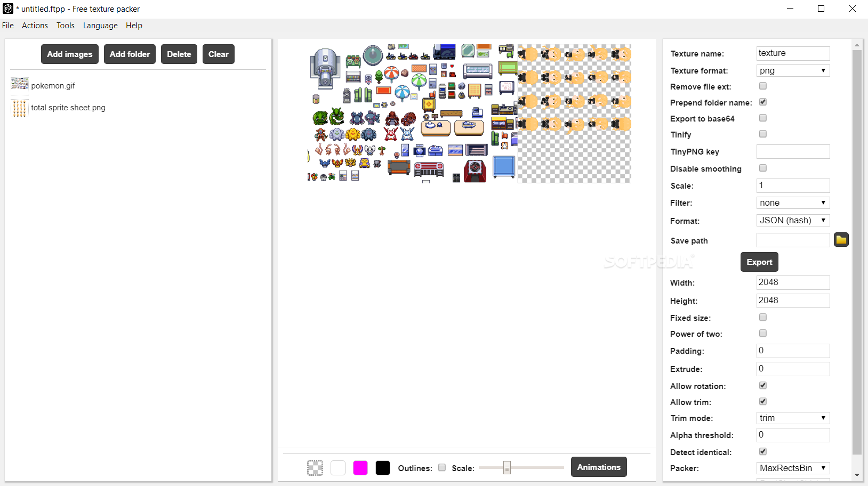Enable the Tinify checkbox
This screenshot has height=486, width=868.
click(x=763, y=134)
